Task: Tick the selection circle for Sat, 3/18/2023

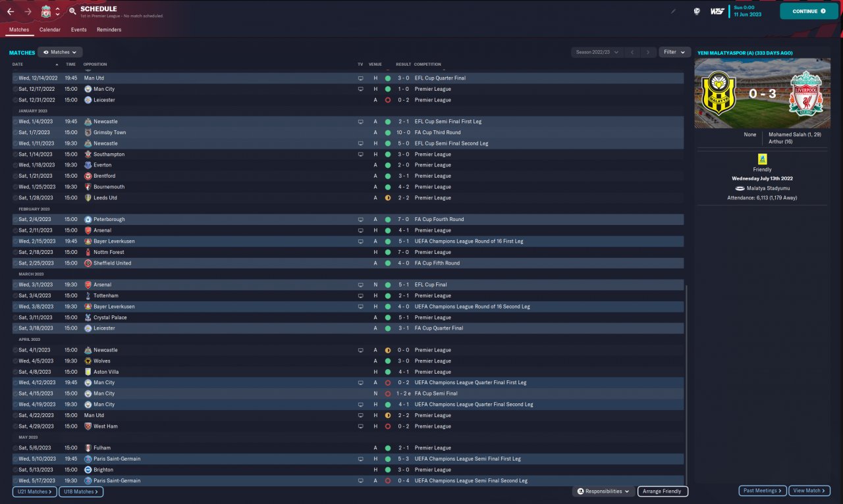Action: 15,328
